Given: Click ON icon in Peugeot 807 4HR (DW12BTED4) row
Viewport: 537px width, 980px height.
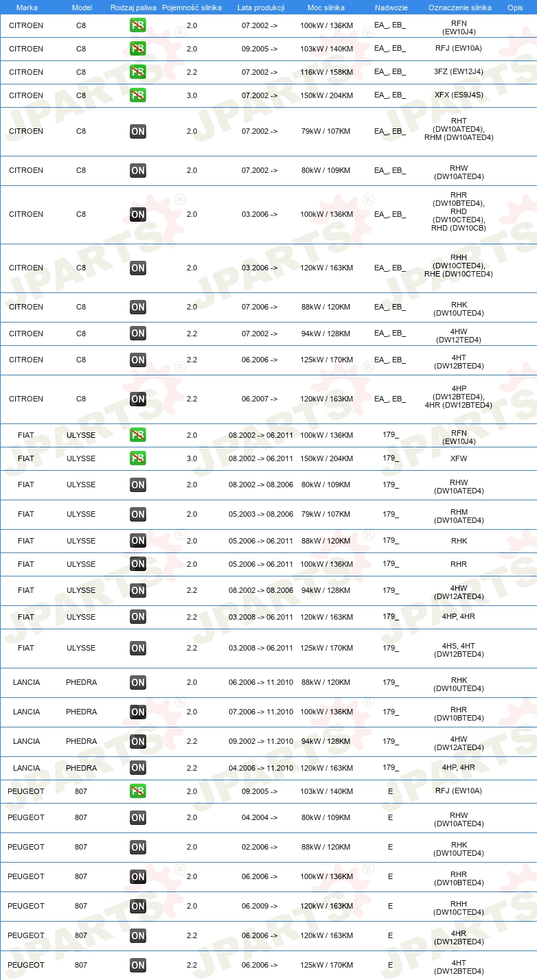Looking at the screenshot, I should [x=137, y=935].
